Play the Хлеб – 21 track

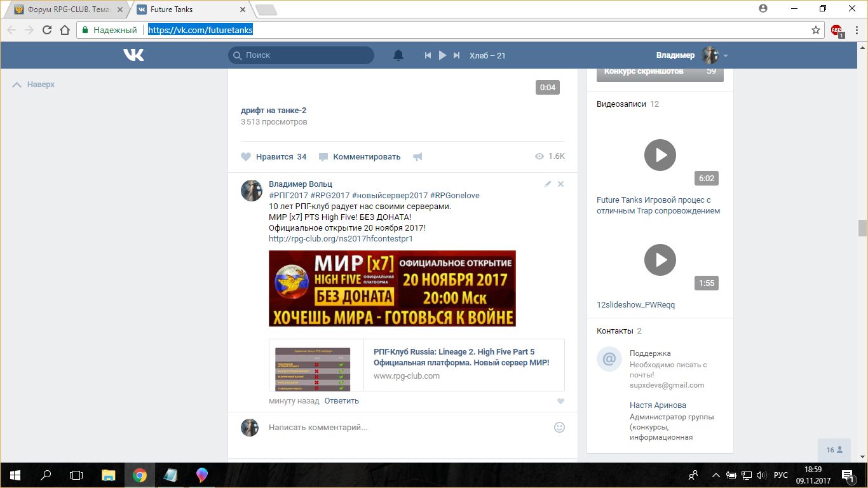pos(442,55)
